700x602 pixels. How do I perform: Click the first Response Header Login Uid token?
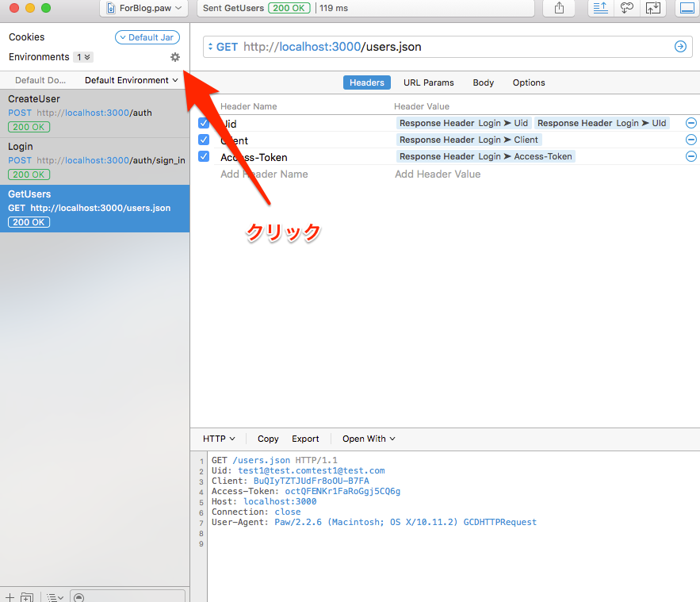click(464, 123)
